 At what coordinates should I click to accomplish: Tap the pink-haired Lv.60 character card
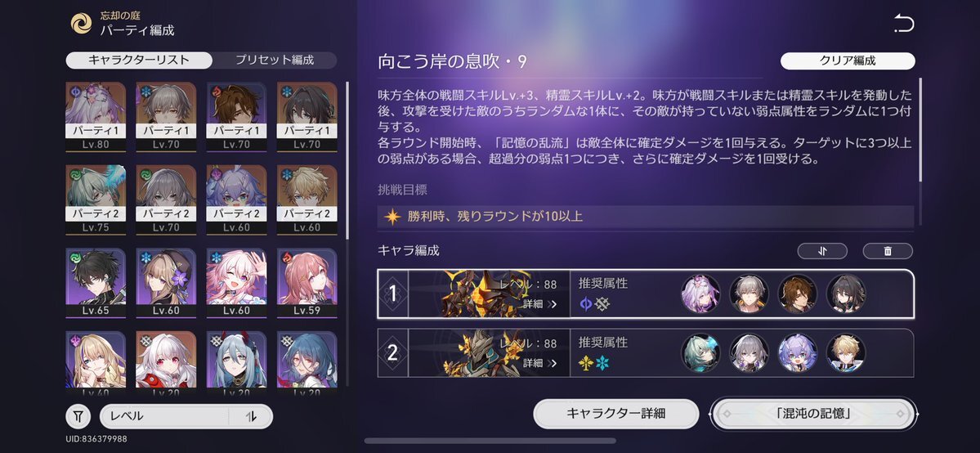[237, 283]
